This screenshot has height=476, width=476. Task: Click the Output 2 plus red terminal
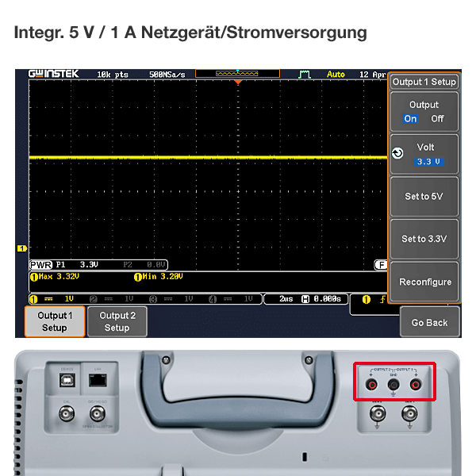point(371,385)
